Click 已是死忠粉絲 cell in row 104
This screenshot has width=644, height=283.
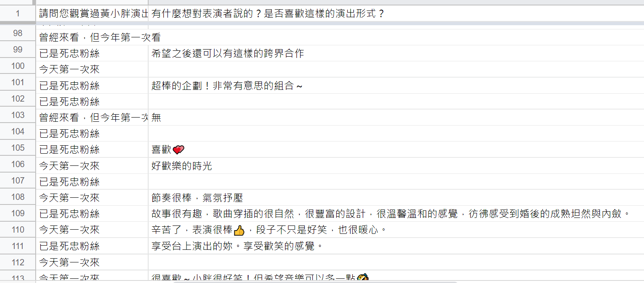pos(92,134)
